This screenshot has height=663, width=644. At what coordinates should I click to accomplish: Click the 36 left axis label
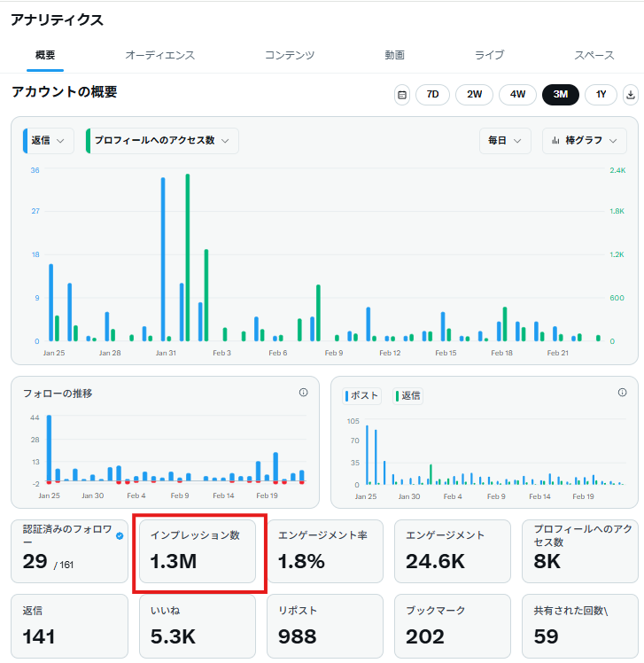(x=35, y=170)
